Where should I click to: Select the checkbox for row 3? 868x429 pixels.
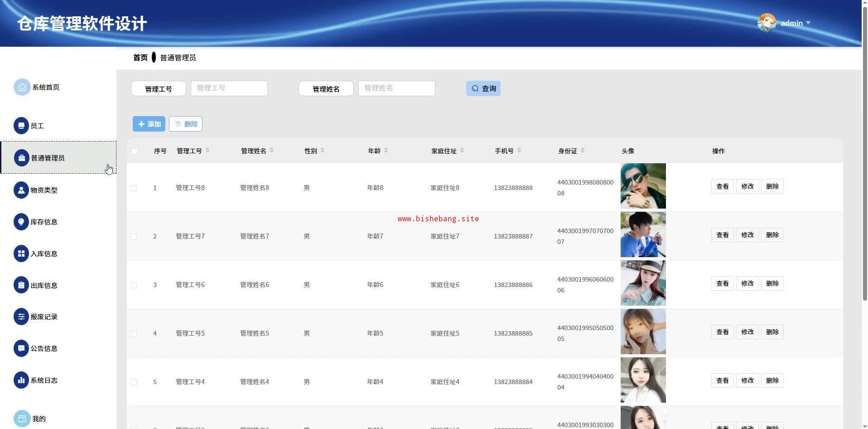(x=134, y=285)
